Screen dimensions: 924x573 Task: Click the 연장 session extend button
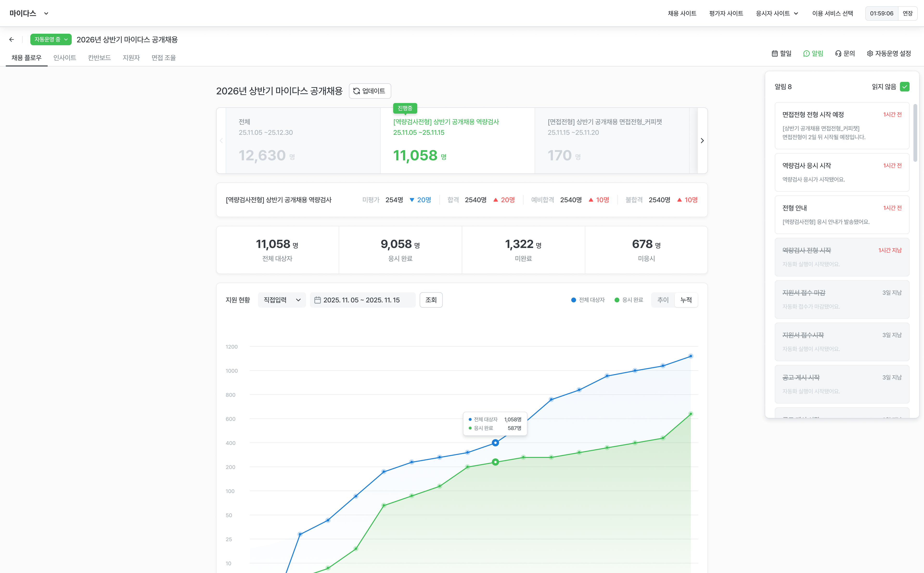[x=907, y=13]
